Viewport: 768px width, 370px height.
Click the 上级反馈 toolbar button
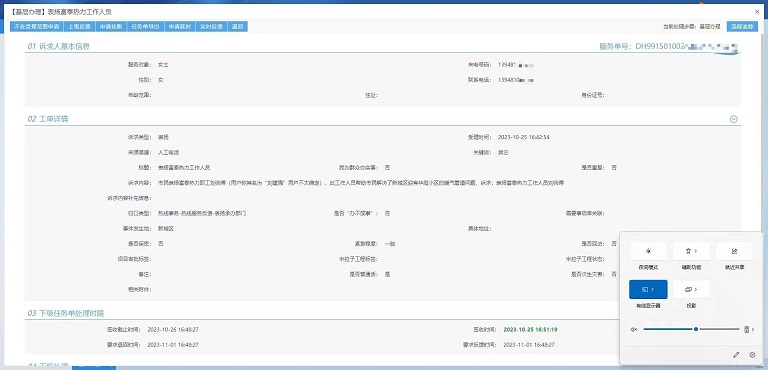(79, 27)
